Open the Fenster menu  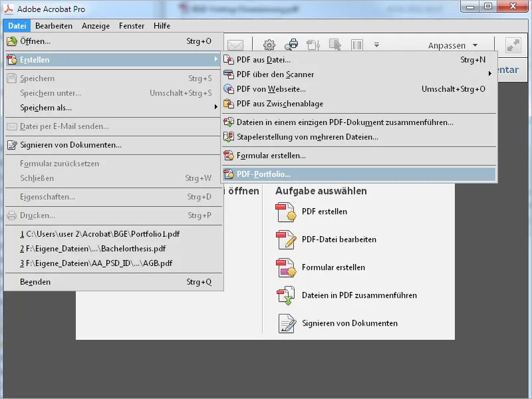coord(132,26)
